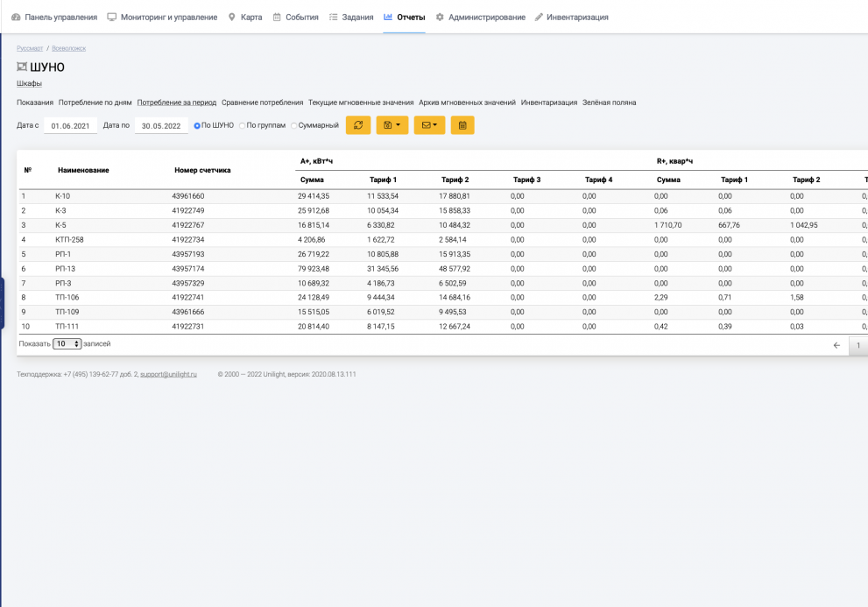The width and height of the screenshot is (868, 607).
Task: Click the Всеволожск breadcrumb link
Action: [68, 48]
